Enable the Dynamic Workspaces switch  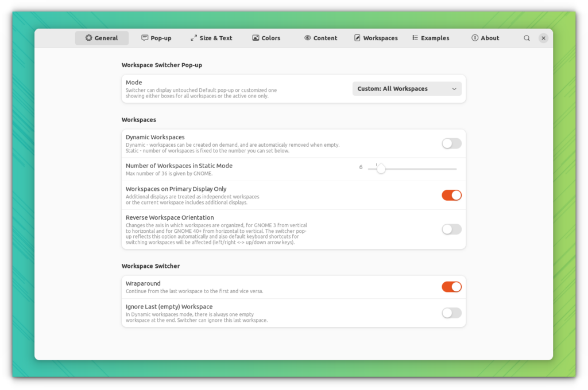(451, 143)
